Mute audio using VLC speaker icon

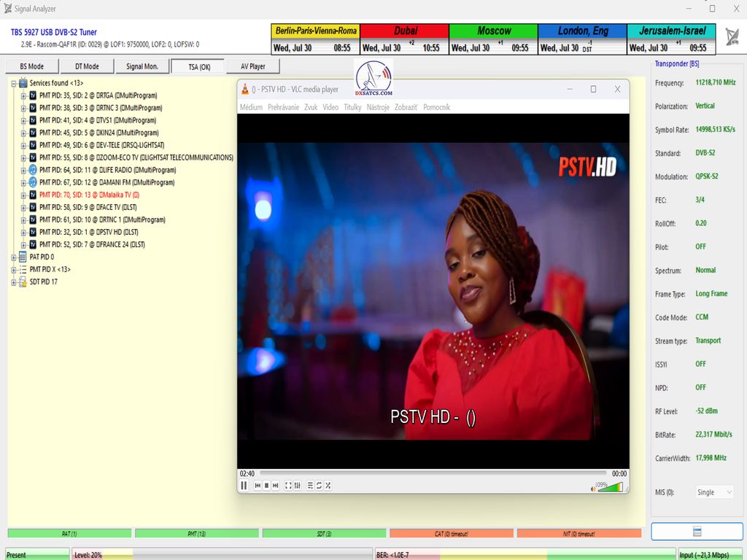593,489
